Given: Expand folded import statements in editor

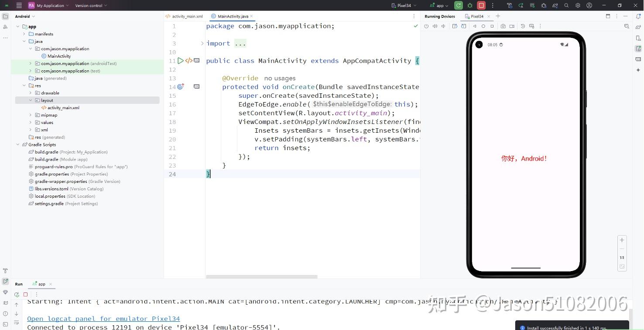Looking at the screenshot, I should tap(202, 43).
